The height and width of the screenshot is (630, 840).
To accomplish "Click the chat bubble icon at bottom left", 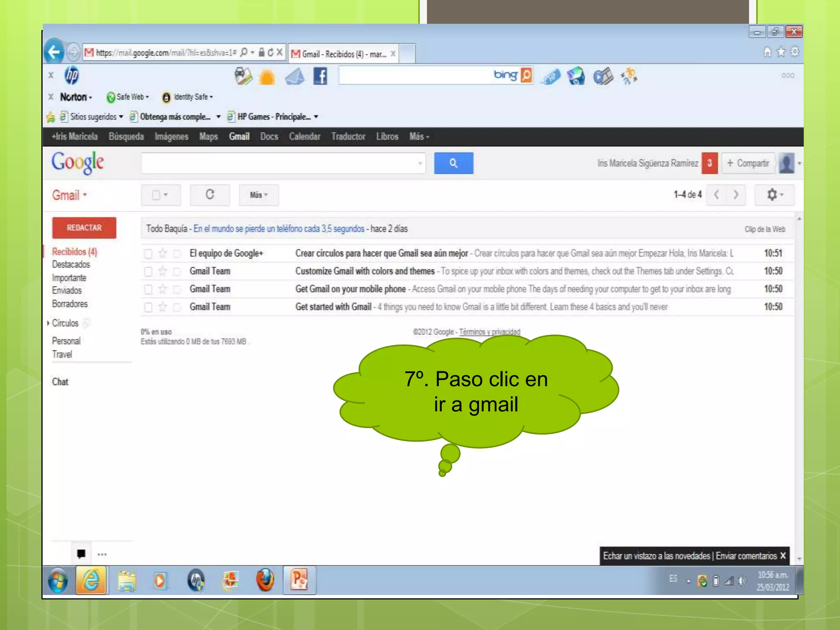I will [x=81, y=554].
